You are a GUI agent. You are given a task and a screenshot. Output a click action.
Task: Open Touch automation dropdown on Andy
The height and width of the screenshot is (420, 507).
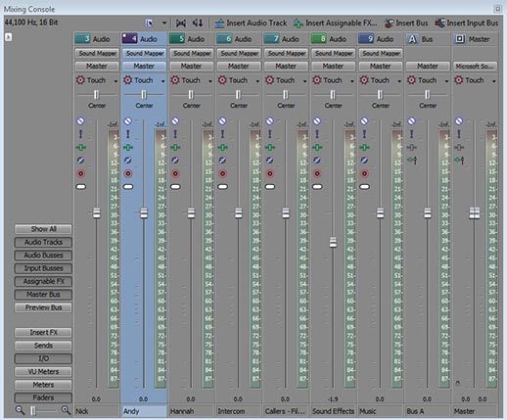point(162,81)
